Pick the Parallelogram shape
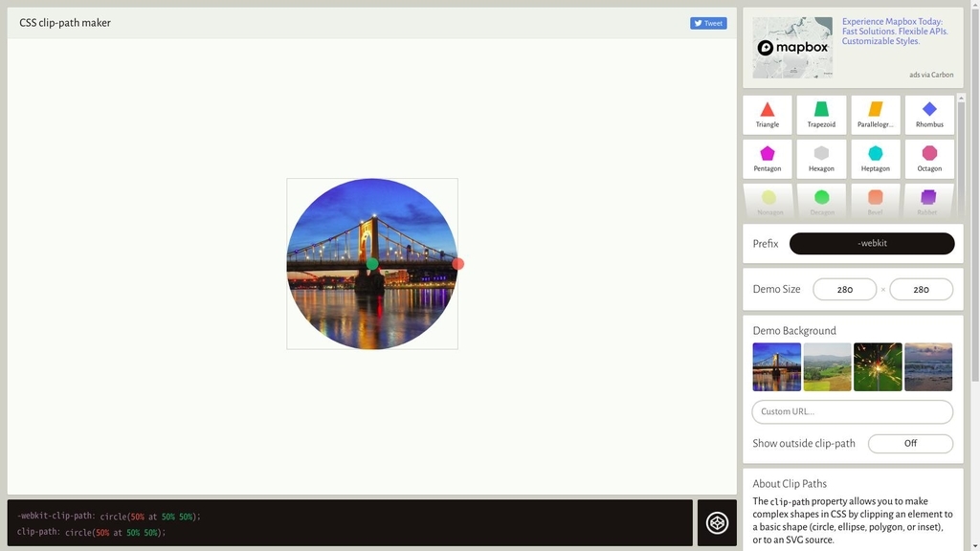This screenshot has width=980, height=551. tap(875, 115)
